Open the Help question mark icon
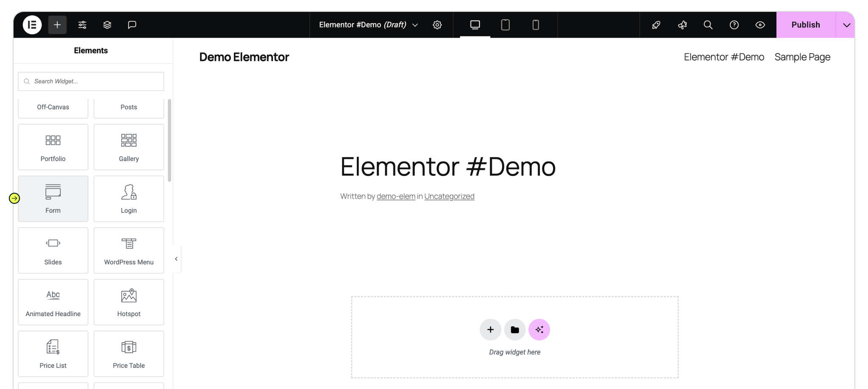Image resolution: width=868 pixels, height=389 pixels. (734, 25)
